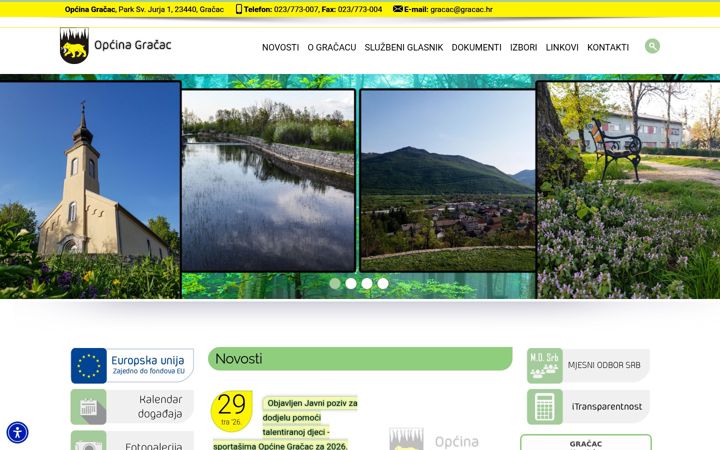Select the second slider dot

[x=351, y=284]
